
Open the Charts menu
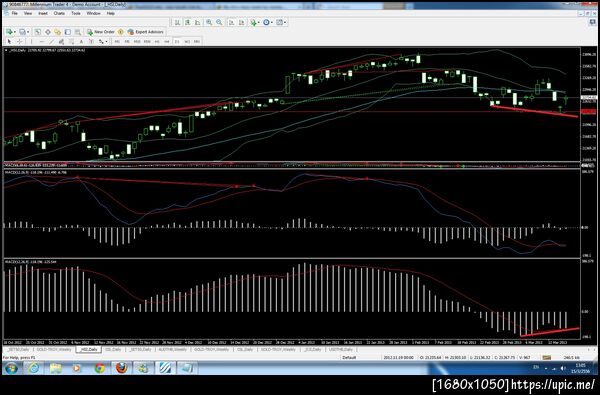pos(59,13)
